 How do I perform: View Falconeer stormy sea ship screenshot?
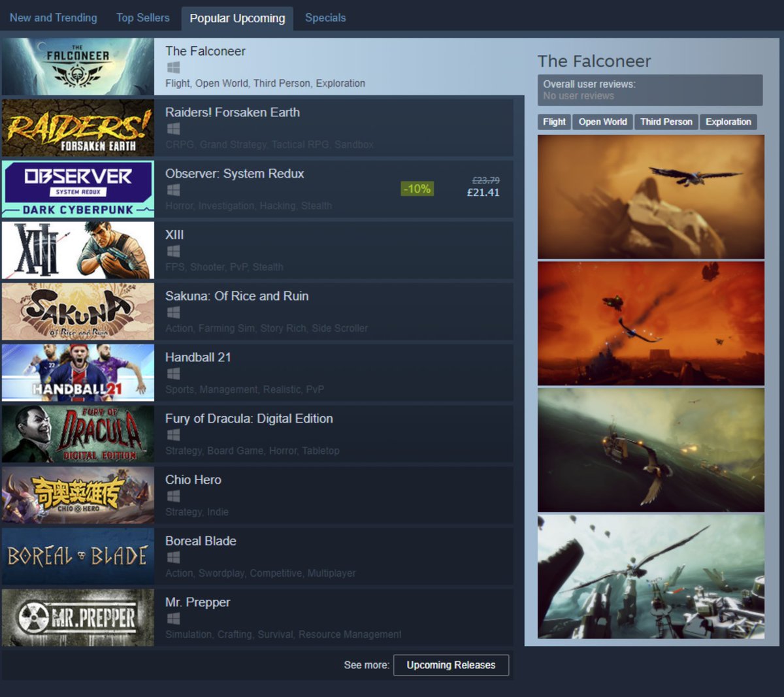651,450
